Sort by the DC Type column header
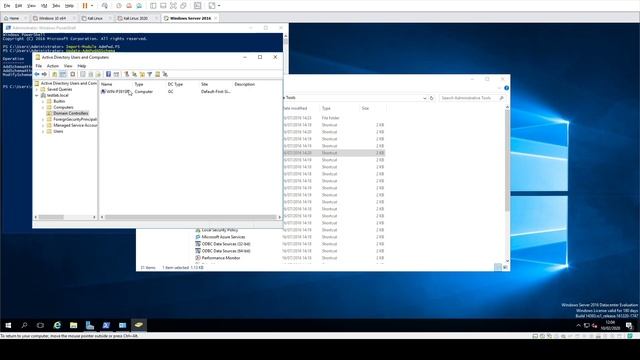This screenshot has height=360, width=640. [x=176, y=84]
